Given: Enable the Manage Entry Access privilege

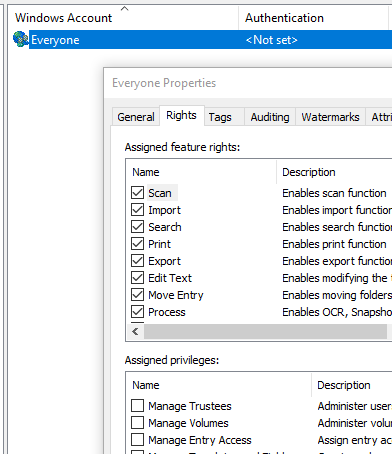Looking at the screenshot, I should pos(137,440).
